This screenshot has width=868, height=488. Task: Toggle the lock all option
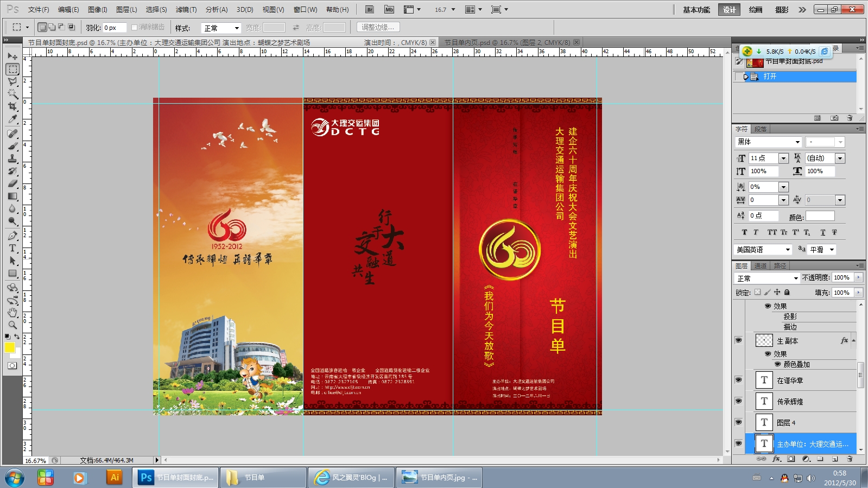click(787, 292)
